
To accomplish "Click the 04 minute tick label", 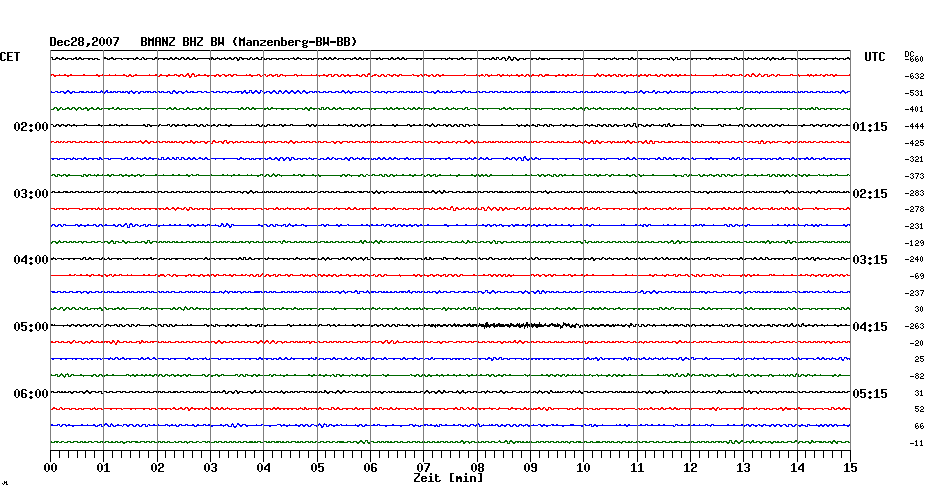I will 264,467.
